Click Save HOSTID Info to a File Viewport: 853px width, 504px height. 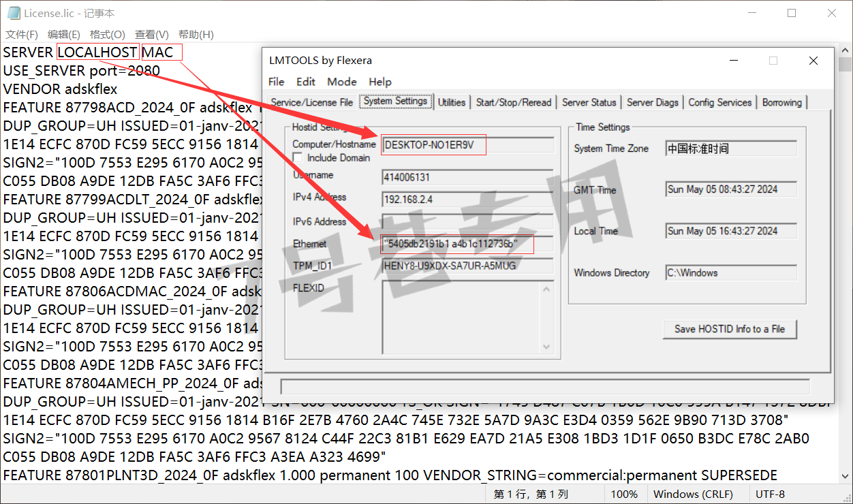[x=730, y=329]
